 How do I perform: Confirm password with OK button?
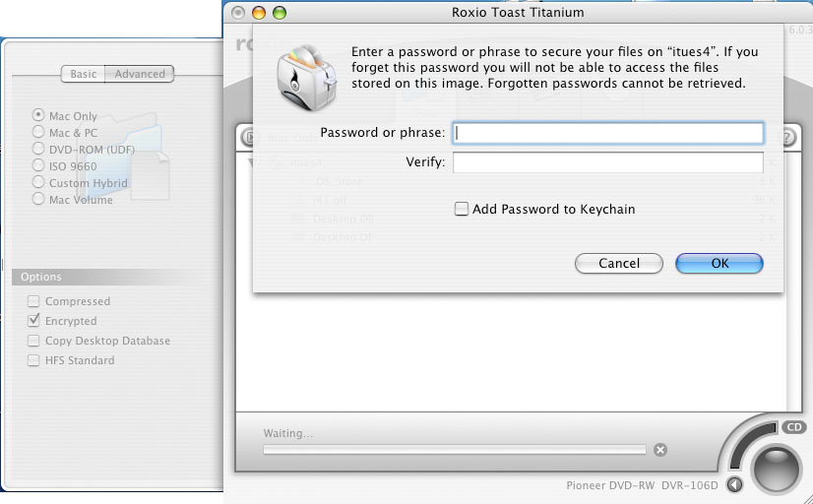[x=719, y=263]
